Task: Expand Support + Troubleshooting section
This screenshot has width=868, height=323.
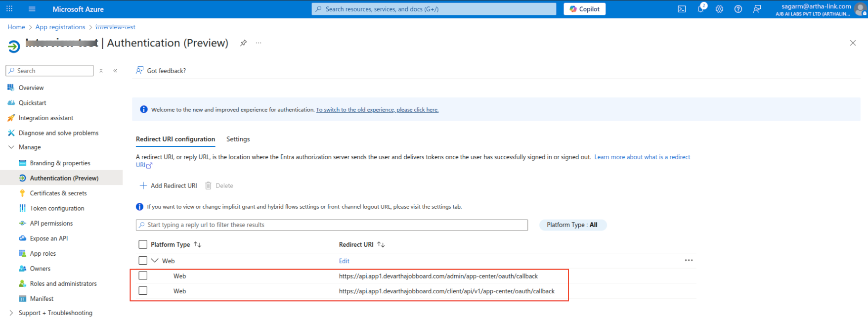Action: (11, 313)
